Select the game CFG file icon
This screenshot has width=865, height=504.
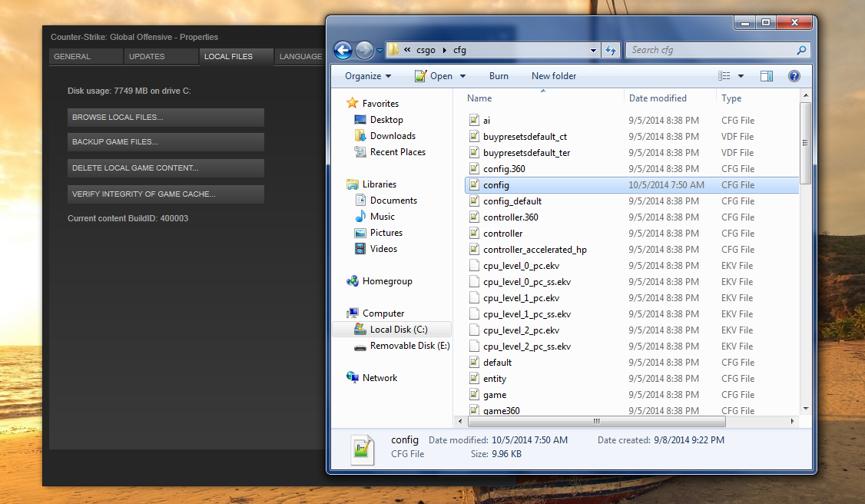474,394
